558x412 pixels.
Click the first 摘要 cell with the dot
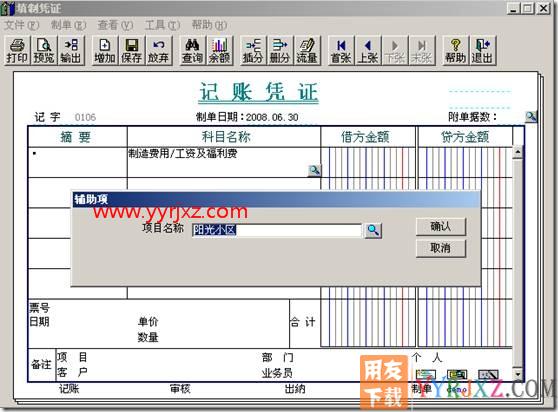tap(77, 162)
